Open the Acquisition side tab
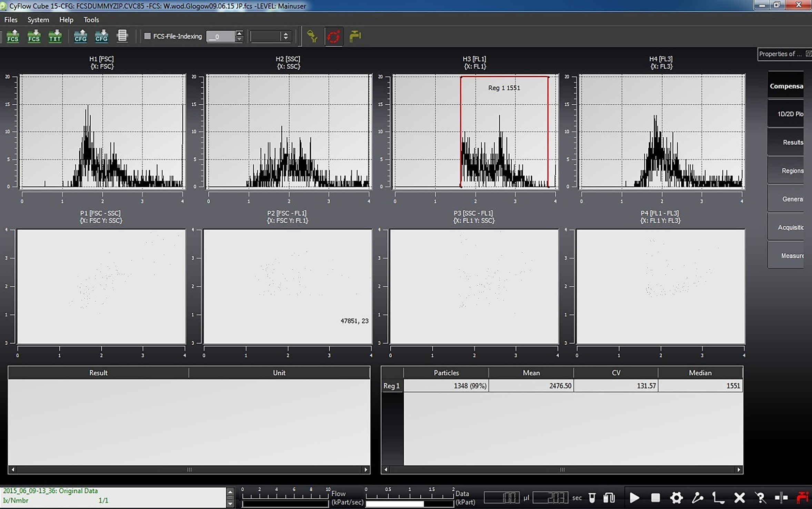Viewport: 812px width, 509px height. [x=786, y=227]
